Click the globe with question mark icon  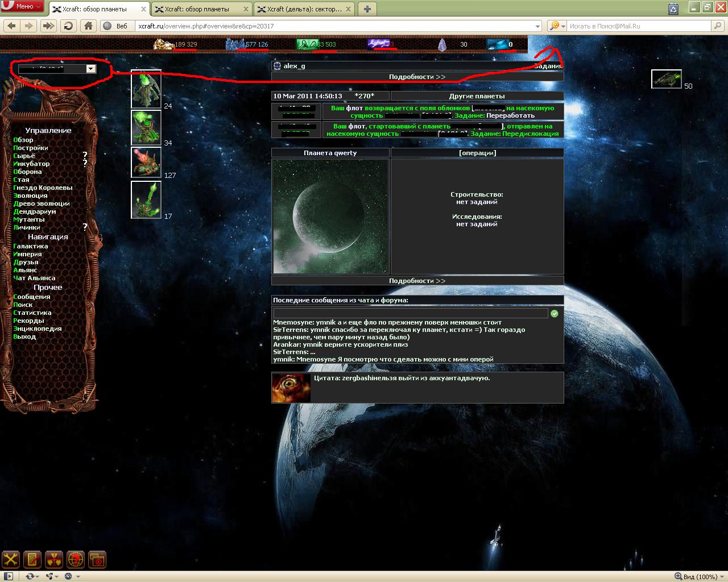point(76,559)
